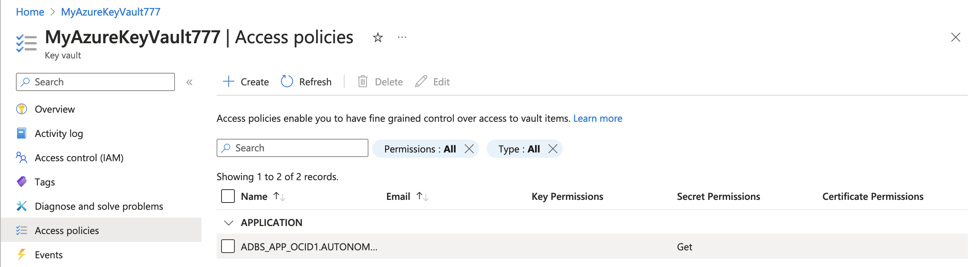Remove the Permissions : All filter
This screenshot has width=980, height=267.
(469, 149)
